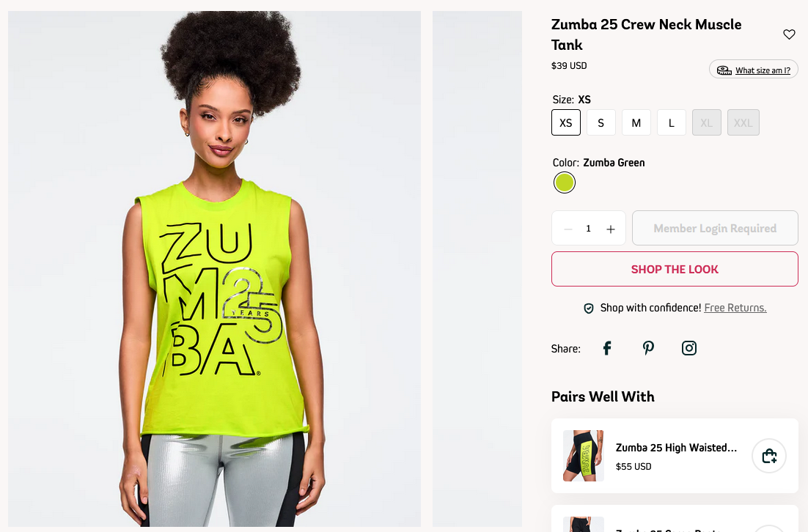The width and height of the screenshot is (808, 532).
Task: Pick size L option
Action: tap(672, 122)
